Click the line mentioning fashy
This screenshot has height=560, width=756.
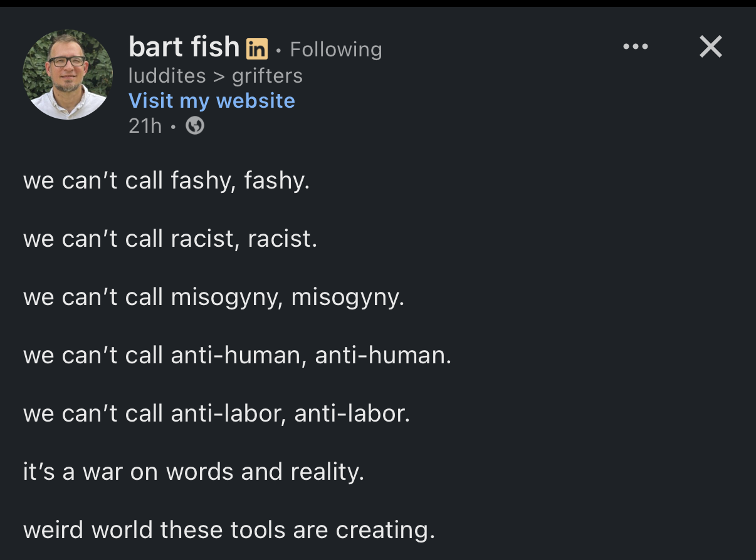click(x=166, y=181)
